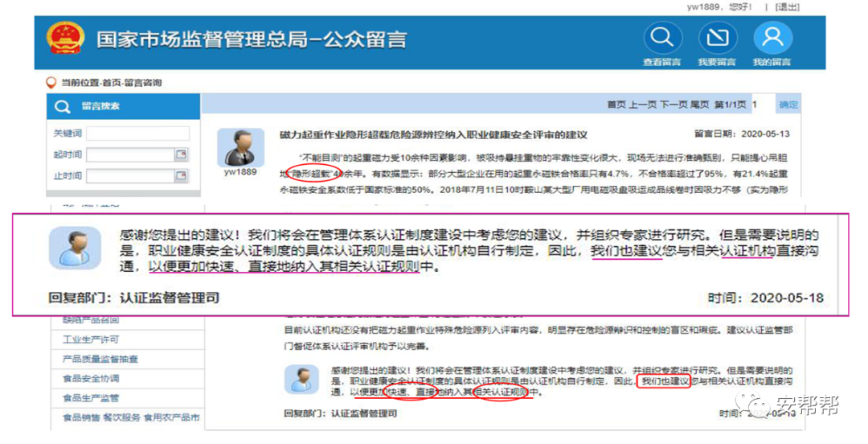Go to 上一页 previous page

tap(642, 105)
